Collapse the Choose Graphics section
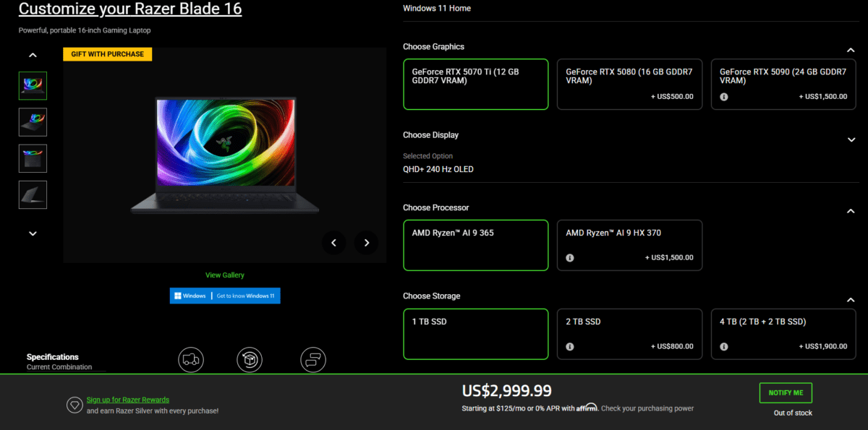868x430 pixels. 851,50
